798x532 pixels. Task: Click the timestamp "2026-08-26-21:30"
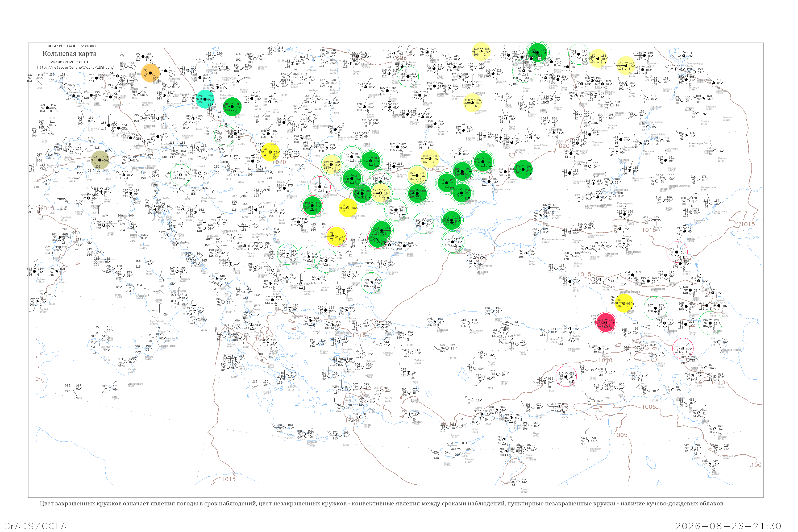pyautogui.click(x=728, y=526)
